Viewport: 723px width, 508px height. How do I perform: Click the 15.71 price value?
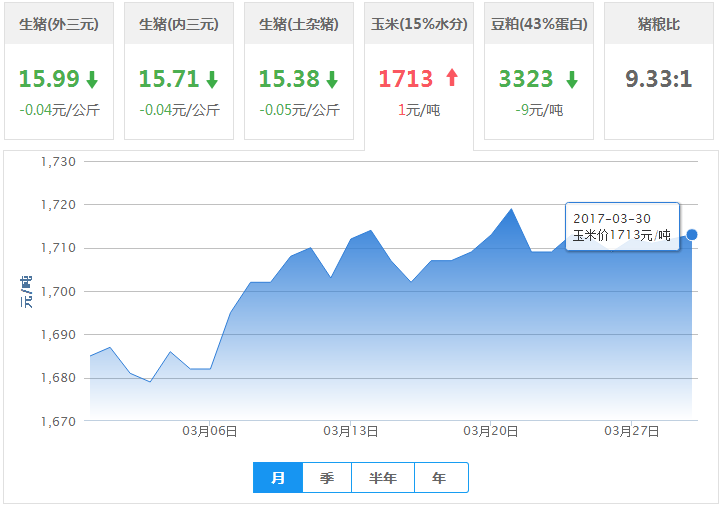tap(169, 78)
